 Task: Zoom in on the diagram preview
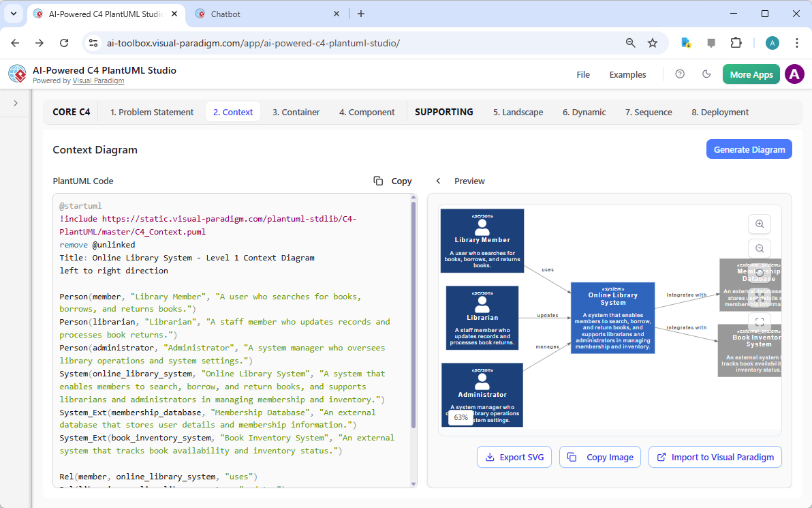(x=759, y=224)
